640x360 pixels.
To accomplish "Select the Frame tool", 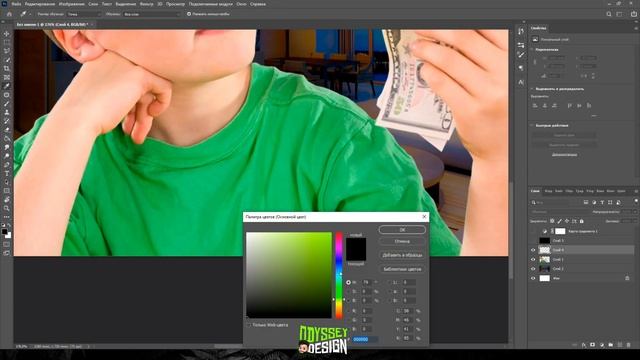I will (x=7, y=77).
